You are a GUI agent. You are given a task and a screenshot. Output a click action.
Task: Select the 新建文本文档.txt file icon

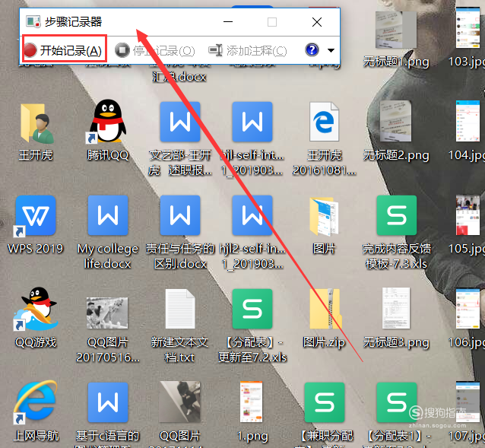(180, 309)
